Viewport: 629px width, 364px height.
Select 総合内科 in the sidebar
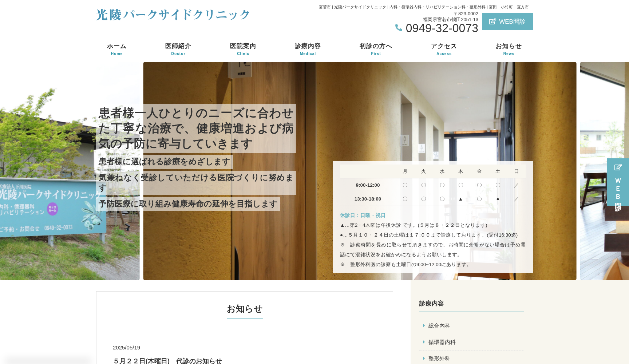(x=439, y=326)
